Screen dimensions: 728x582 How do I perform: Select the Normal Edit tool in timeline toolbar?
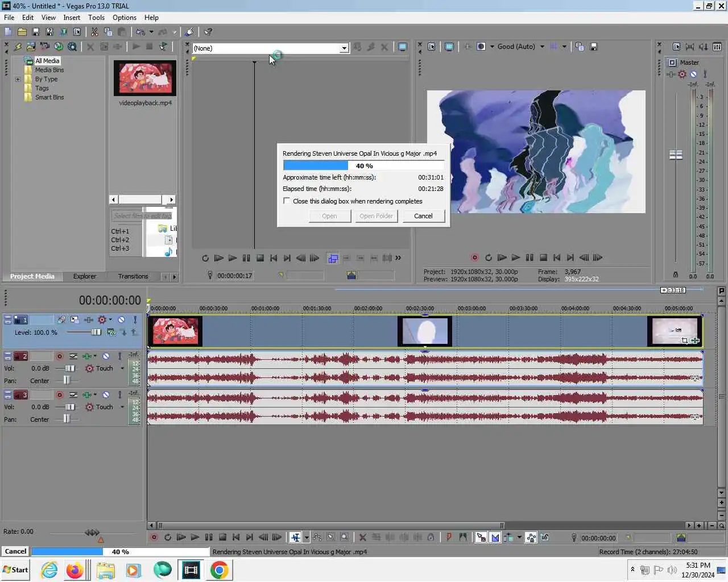[x=296, y=537]
